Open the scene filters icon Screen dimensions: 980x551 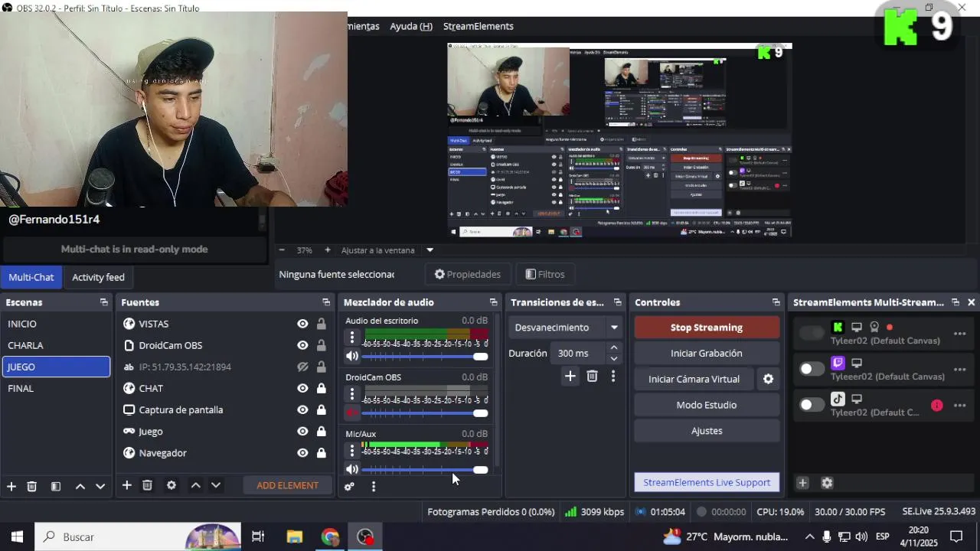click(56, 486)
